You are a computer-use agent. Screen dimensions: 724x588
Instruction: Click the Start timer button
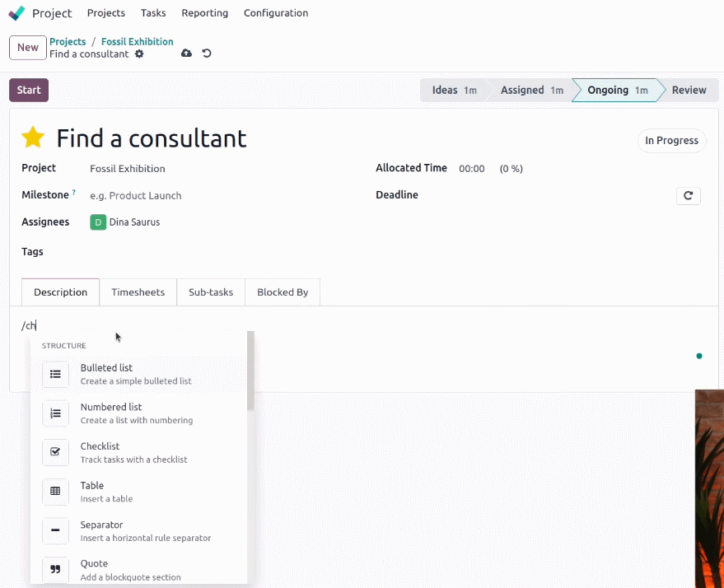[29, 90]
